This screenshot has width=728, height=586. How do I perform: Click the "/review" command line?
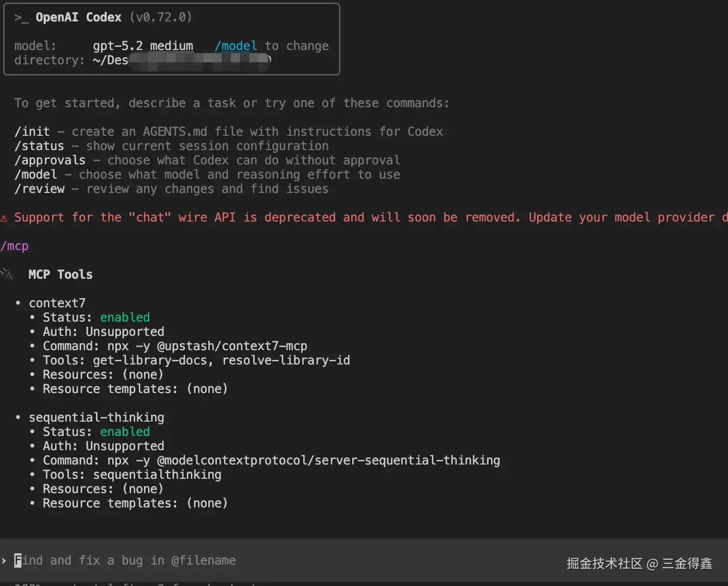coord(172,189)
